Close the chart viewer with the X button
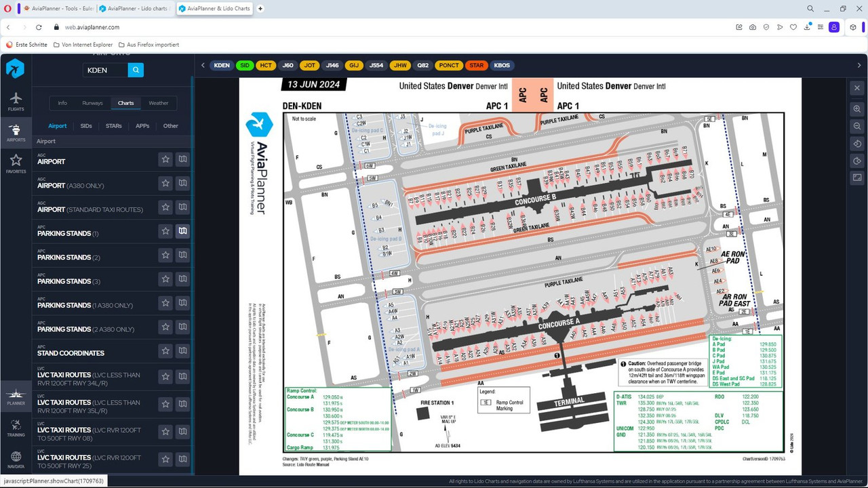Screen dimensions: 868x488 (857, 87)
